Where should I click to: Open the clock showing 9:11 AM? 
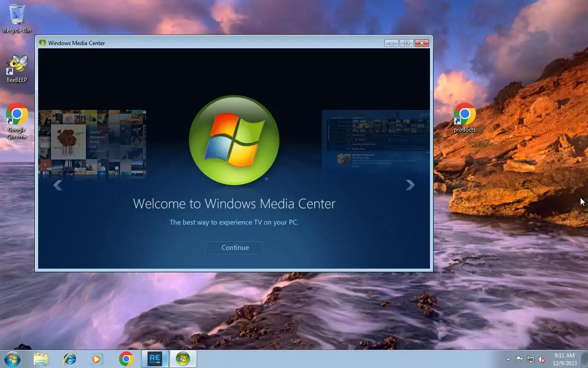tap(565, 359)
